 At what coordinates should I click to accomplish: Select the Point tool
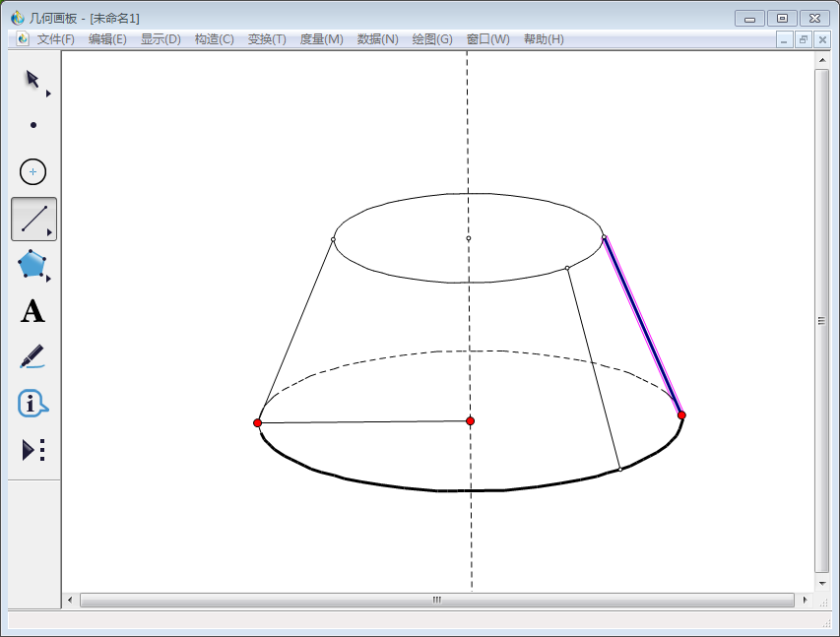33,125
